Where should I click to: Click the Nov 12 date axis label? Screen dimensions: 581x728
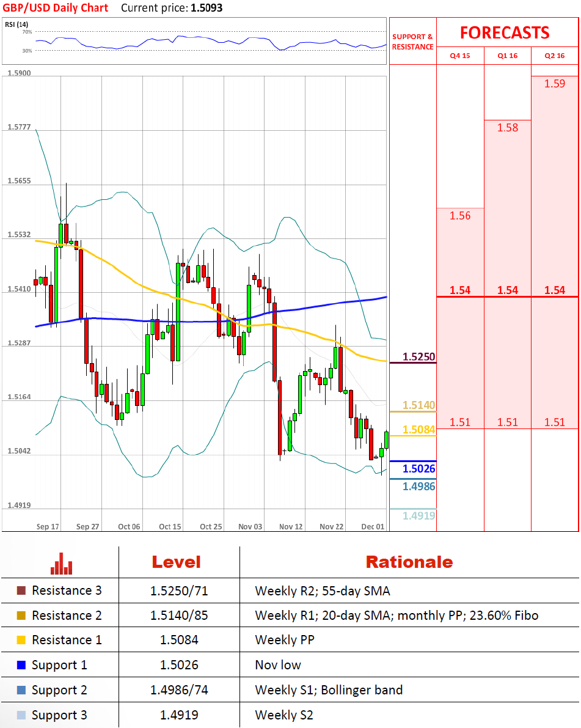coord(291,526)
